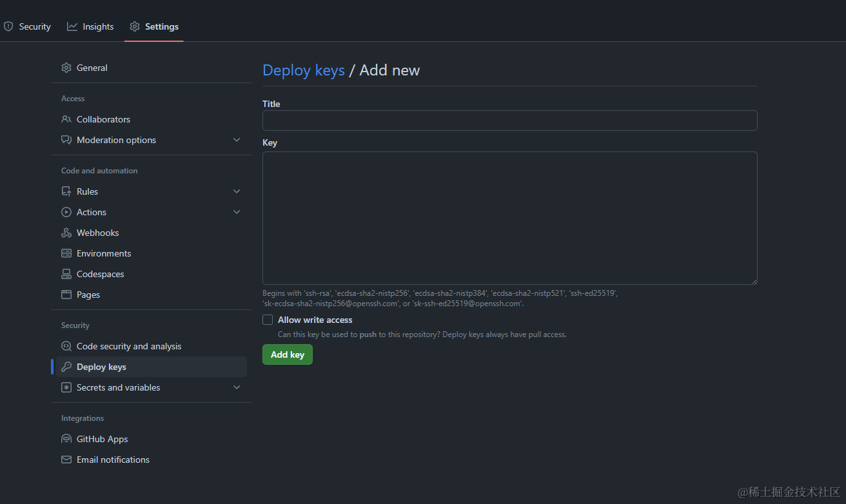Open Secrets and variables item
Viewport: 846px width, 504px height.
pyautogui.click(x=152, y=387)
